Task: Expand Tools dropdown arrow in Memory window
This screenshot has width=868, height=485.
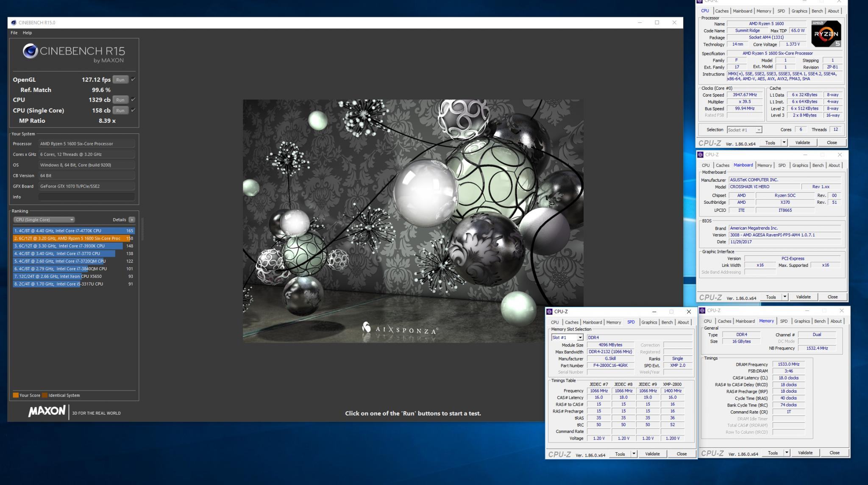Action: click(x=787, y=453)
